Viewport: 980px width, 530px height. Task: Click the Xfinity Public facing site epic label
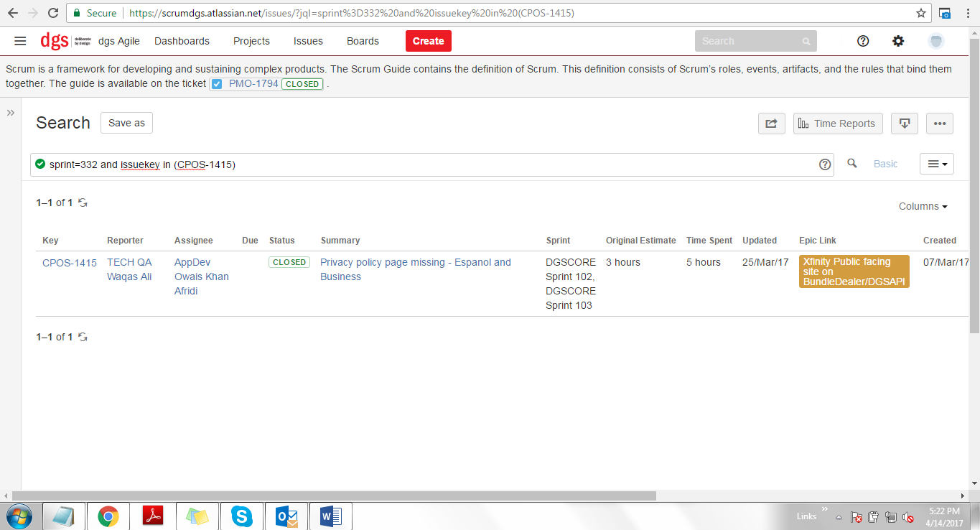pos(854,271)
